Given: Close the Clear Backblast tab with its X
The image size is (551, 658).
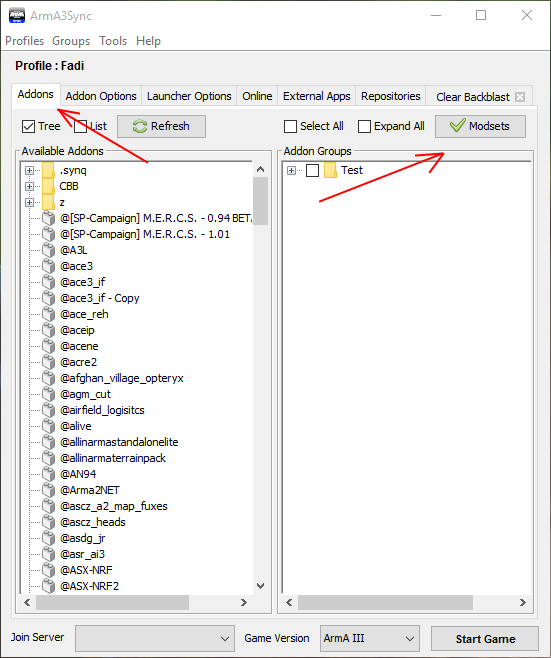Looking at the screenshot, I should 520,97.
